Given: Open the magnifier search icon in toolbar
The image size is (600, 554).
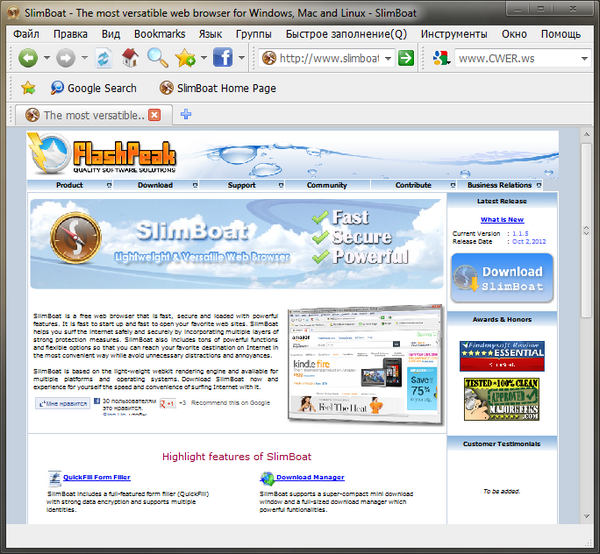Looking at the screenshot, I should click(157, 58).
